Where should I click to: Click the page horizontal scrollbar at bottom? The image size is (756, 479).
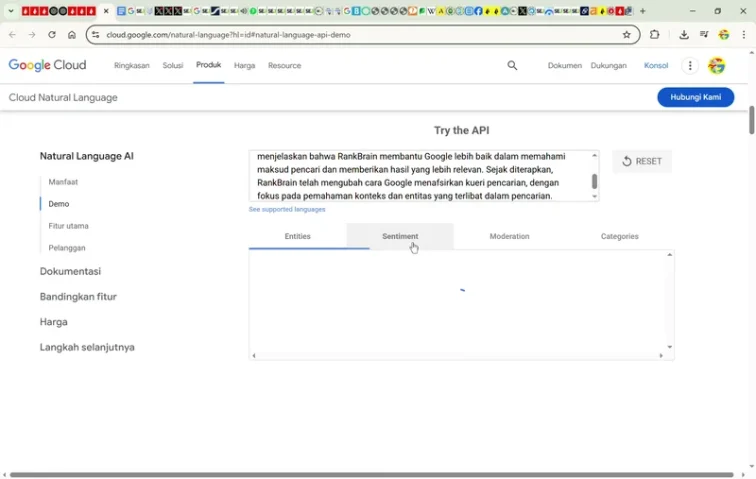(x=371, y=475)
